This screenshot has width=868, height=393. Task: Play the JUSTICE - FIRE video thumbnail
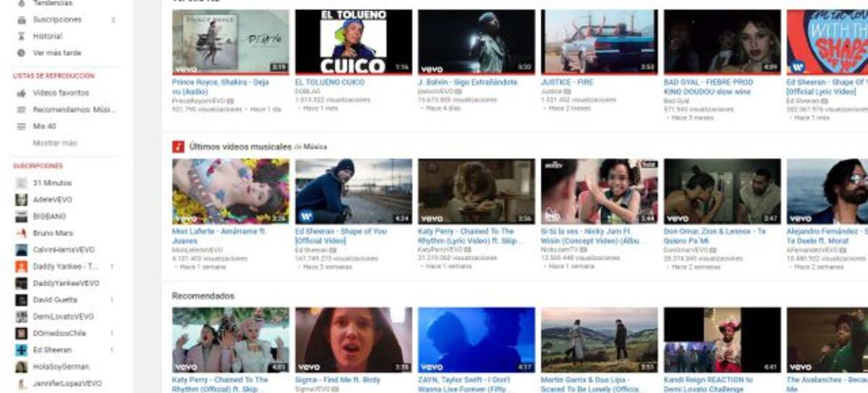(x=599, y=41)
